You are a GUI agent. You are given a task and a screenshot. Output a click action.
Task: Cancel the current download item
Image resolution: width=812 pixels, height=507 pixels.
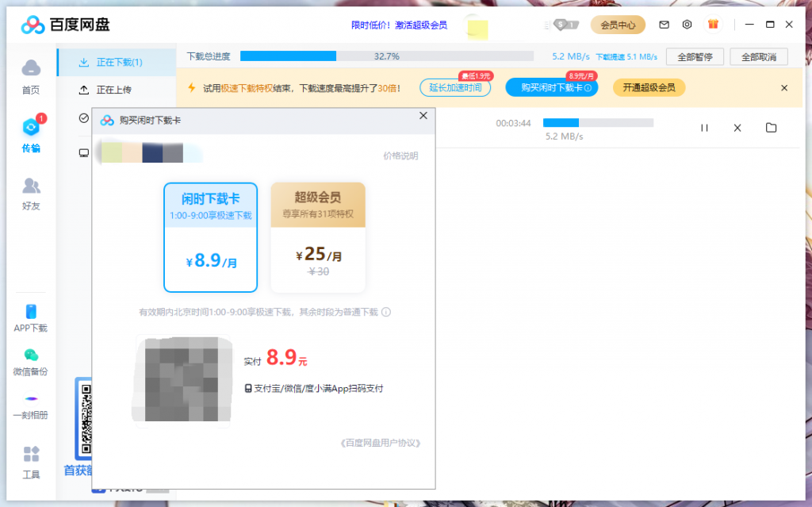pos(737,128)
